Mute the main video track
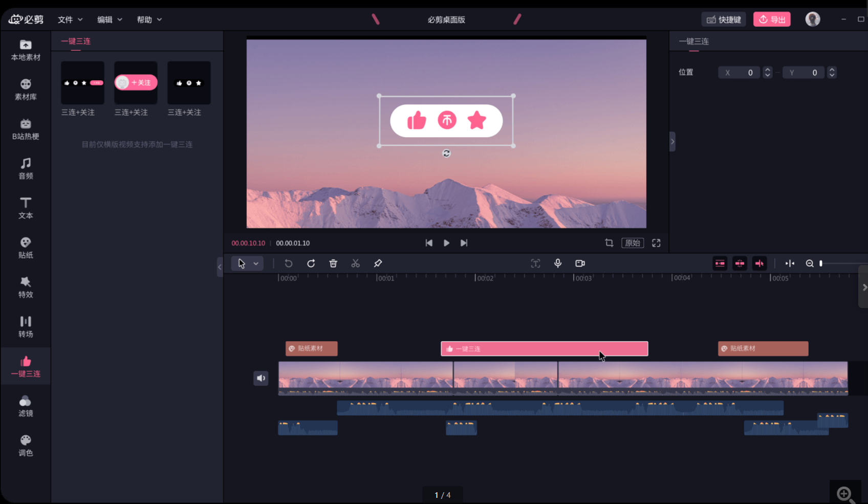 point(261,378)
